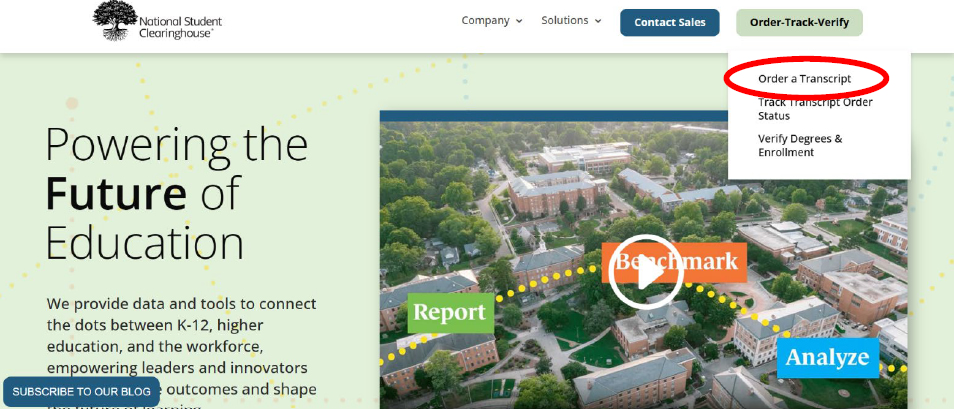
Task: Click the National Student Clearinghouse name text
Action: 180,27
